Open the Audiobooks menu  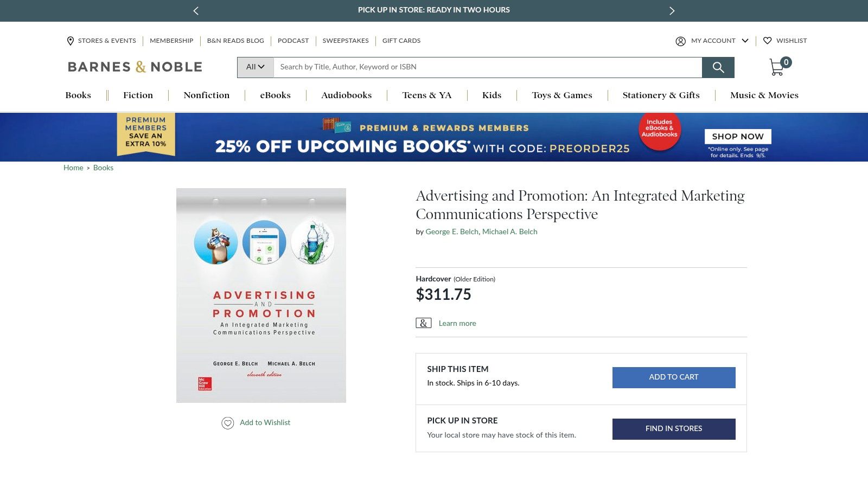coord(346,95)
